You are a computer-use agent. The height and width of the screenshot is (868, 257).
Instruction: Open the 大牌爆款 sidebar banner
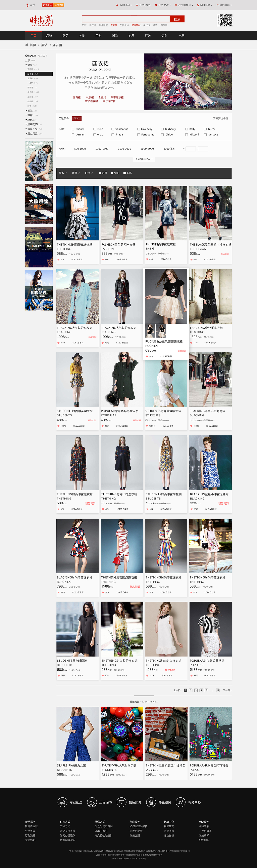click(39, 204)
